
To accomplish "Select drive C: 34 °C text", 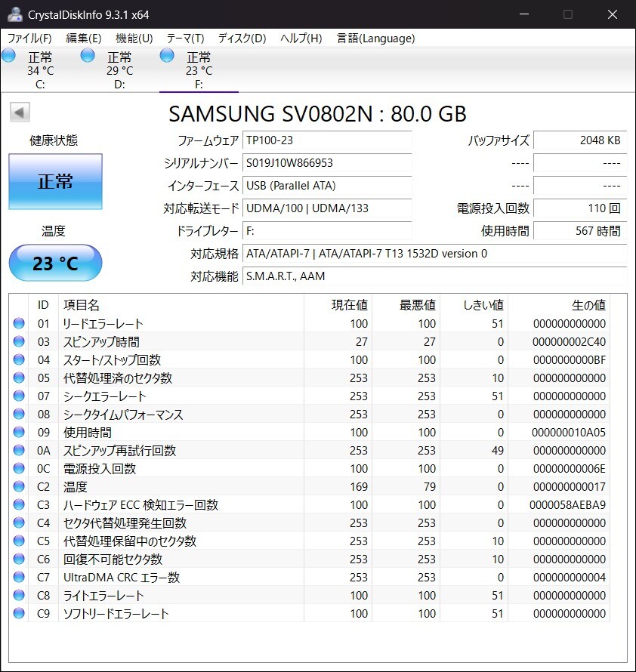I will pos(41,71).
